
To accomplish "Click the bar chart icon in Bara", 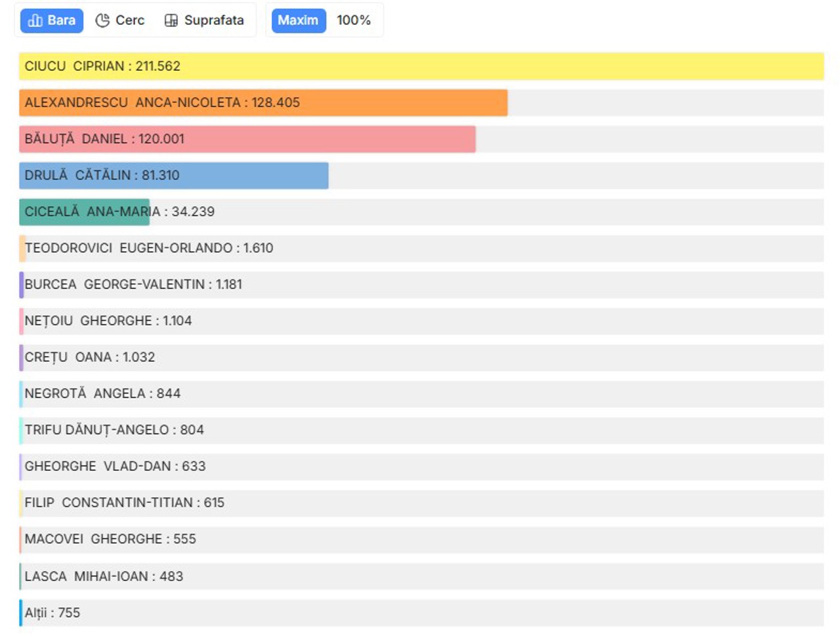I will point(35,21).
